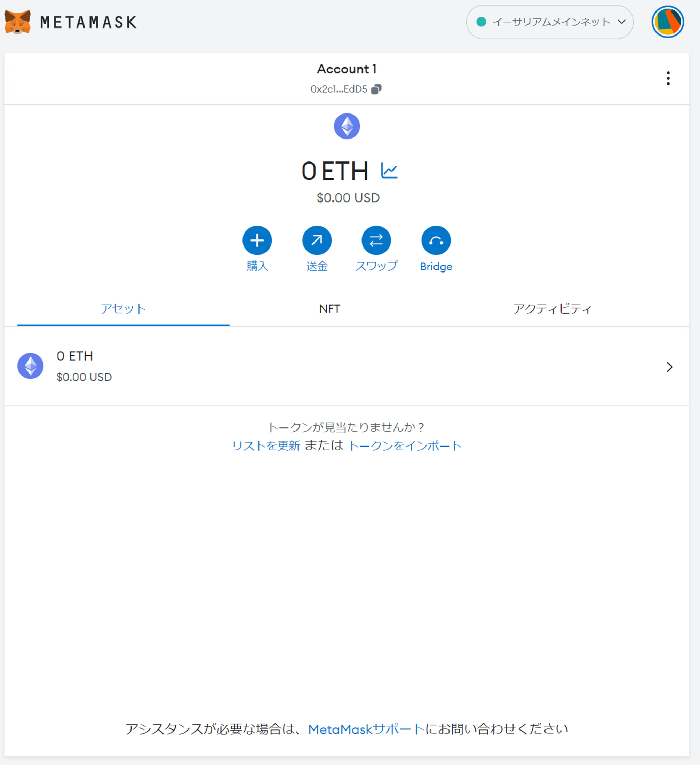Click the トークンをインポート link

pos(405,446)
